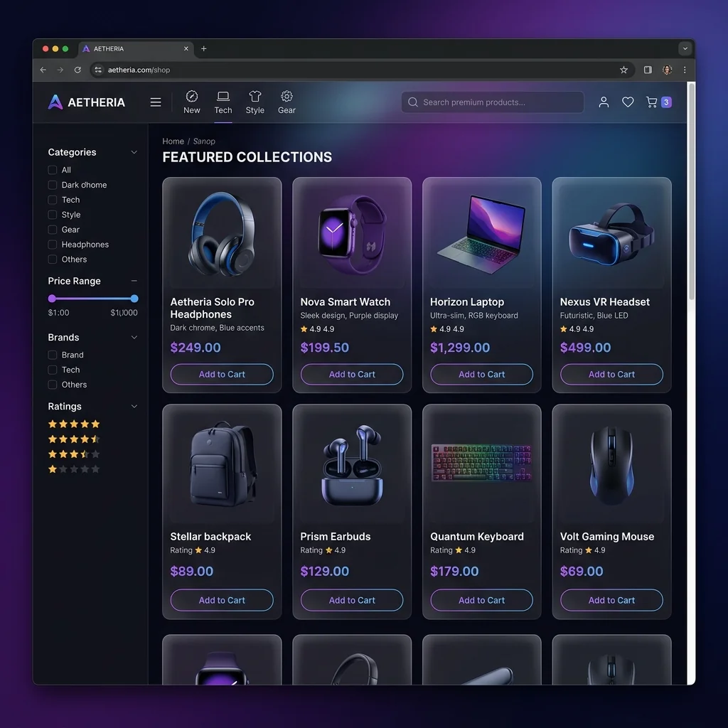
Task: Open the Prism Earbuds product image
Action: pyautogui.click(x=352, y=464)
